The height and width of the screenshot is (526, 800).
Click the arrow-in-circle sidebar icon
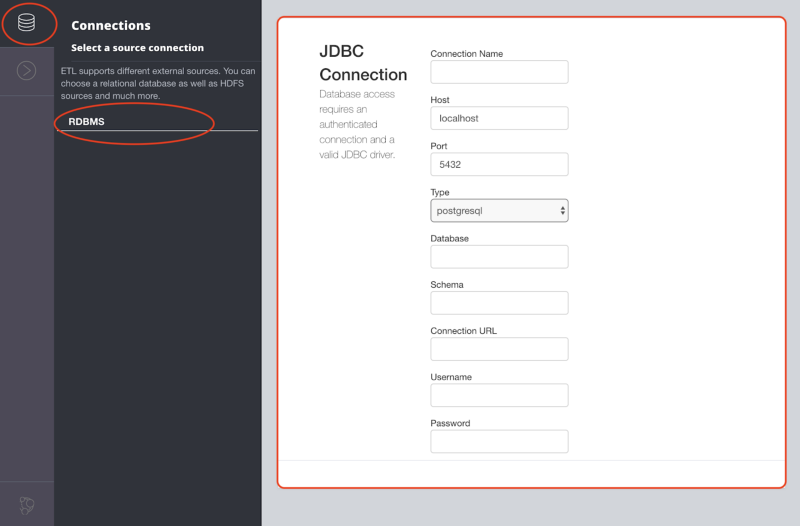(27, 70)
